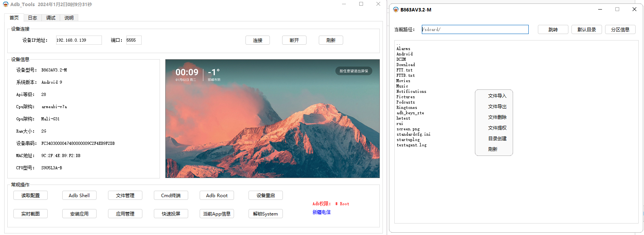Select the standardcfg.ini file entry
Image resolution: width=644 pixels, height=235 pixels.
click(x=413, y=134)
